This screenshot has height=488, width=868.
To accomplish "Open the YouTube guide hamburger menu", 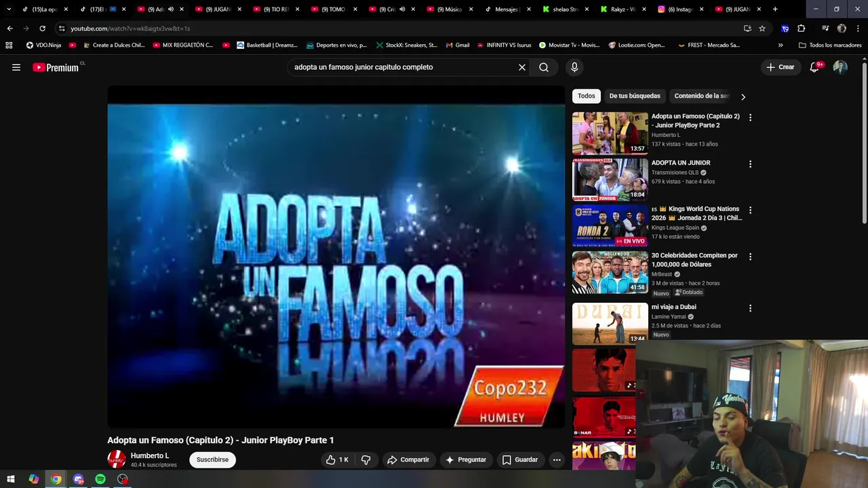I will 16,67.
